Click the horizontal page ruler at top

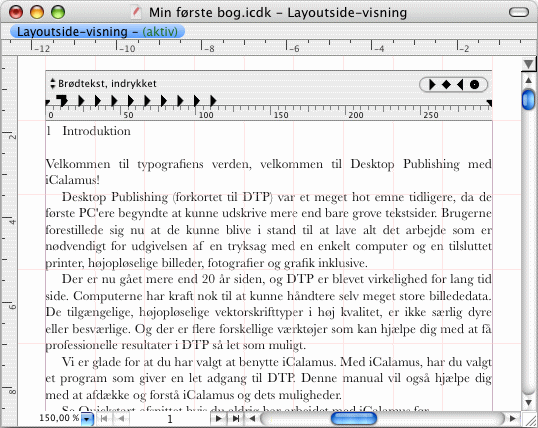coord(269,48)
